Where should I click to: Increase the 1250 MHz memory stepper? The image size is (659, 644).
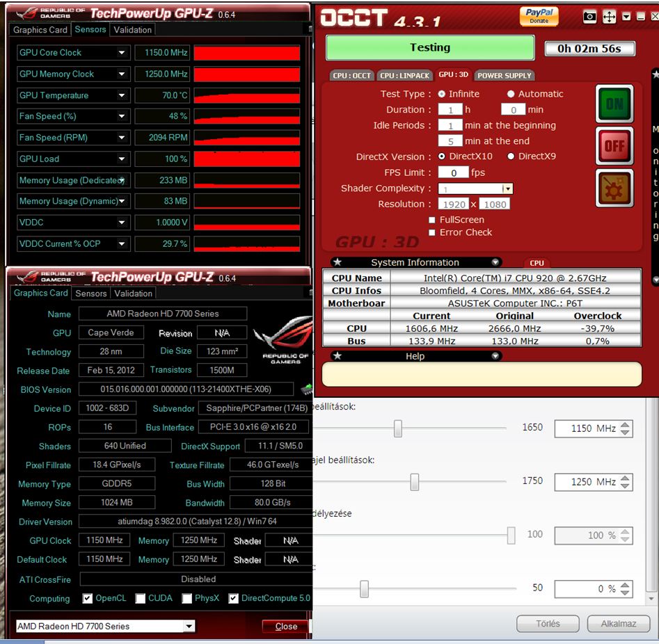[625, 478]
